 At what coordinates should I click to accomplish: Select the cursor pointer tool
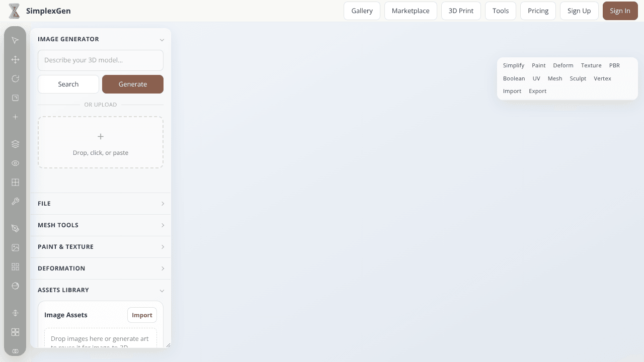[x=15, y=40]
